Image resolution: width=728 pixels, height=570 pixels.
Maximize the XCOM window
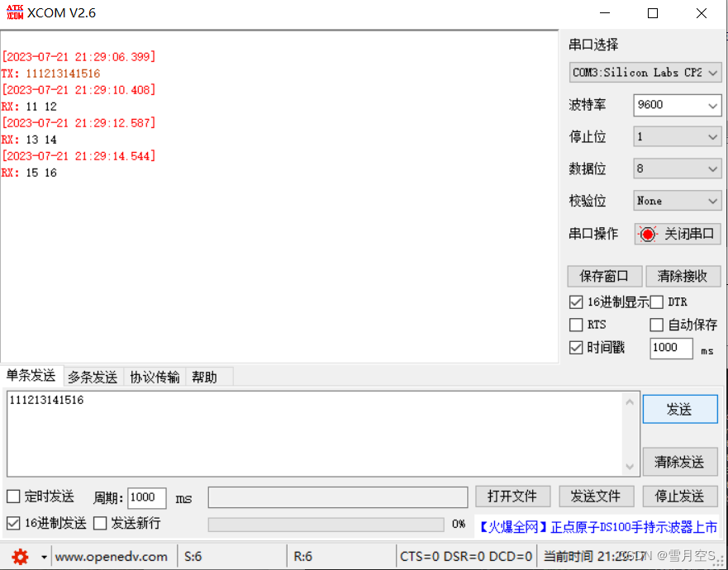coord(653,13)
